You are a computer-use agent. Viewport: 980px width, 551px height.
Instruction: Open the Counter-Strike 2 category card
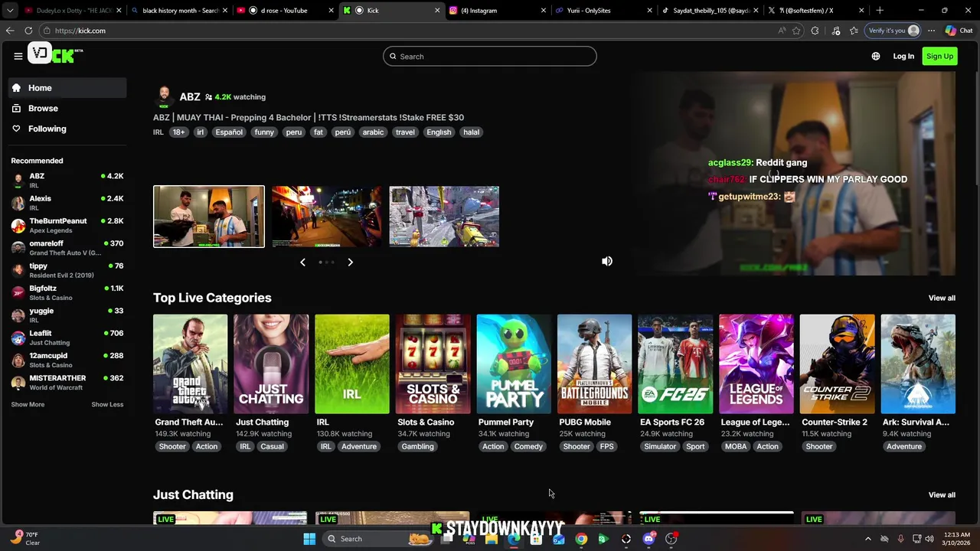pyautogui.click(x=838, y=364)
